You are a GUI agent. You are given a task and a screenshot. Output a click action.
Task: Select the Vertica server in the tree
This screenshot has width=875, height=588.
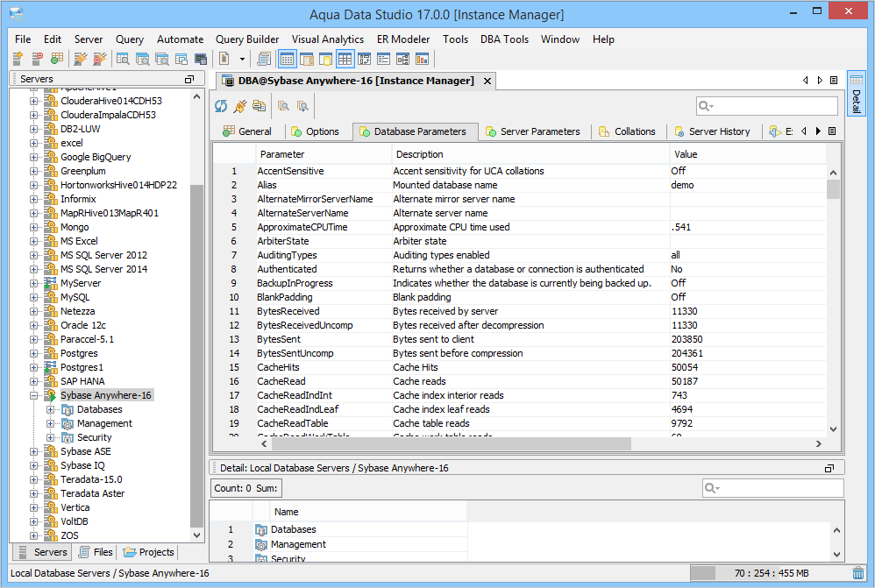(x=75, y=507)
